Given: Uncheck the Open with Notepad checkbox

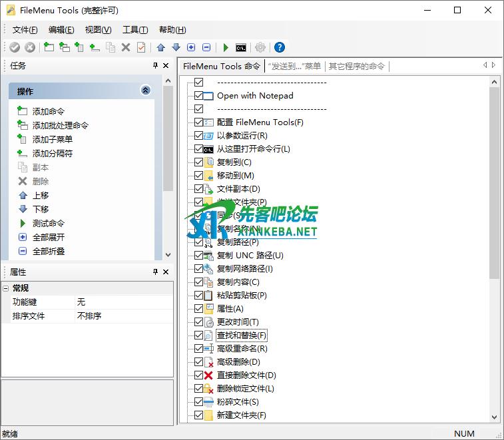Looking at the screenshot, I should pyautogui.click(x=198, y=96).
